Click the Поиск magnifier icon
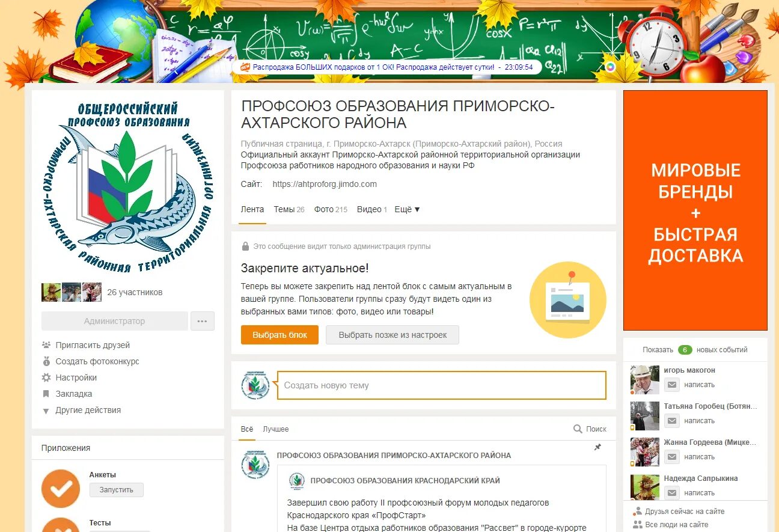Image resolution: width=779 pixels, height=532 pixels. click(x=578, y=429)
